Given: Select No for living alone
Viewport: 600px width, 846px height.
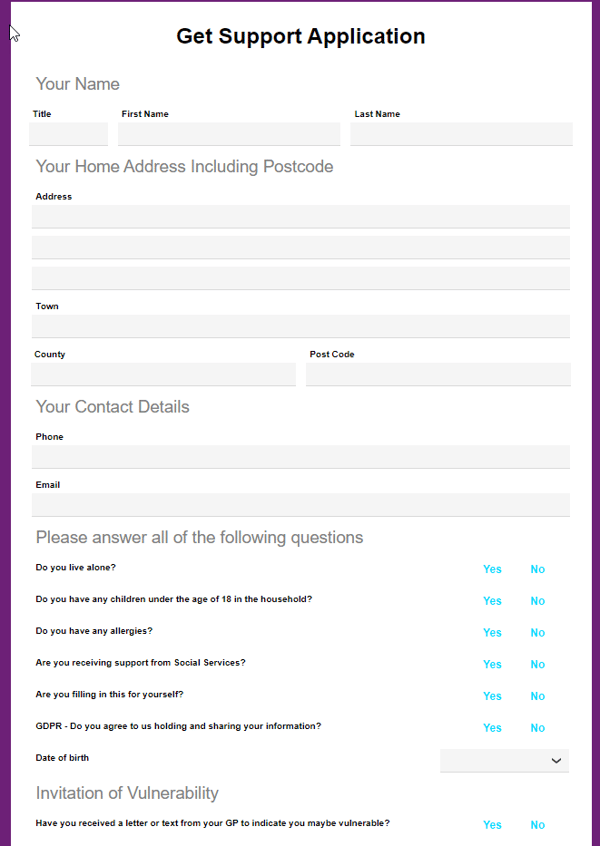Looking at the screenshot, I should pos(537,569).
